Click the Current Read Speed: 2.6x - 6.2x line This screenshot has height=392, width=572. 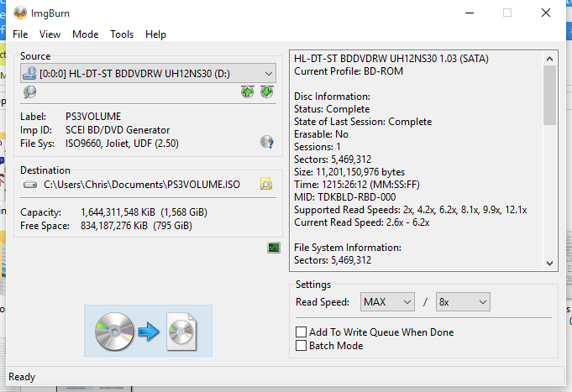[x=362, y=222]
